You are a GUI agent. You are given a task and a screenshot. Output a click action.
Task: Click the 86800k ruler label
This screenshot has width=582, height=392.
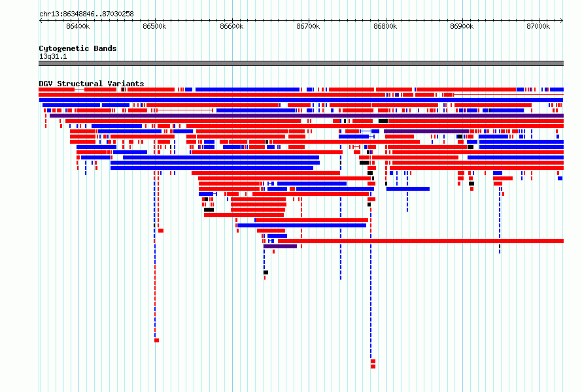click(385, 26)
